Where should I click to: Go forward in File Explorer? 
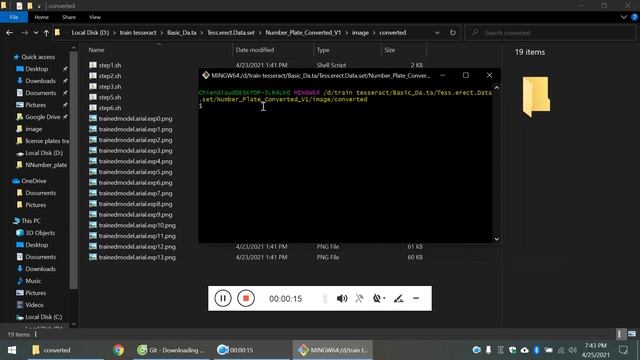pyautogui.click(x=24, y=33)
